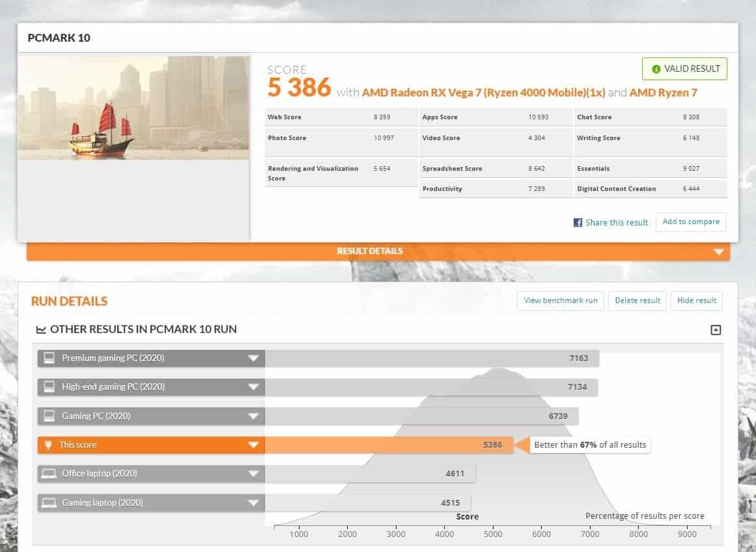
Task: Click the PCMark 10 junk boat thumbnail image
Action: tap(133, 108)
